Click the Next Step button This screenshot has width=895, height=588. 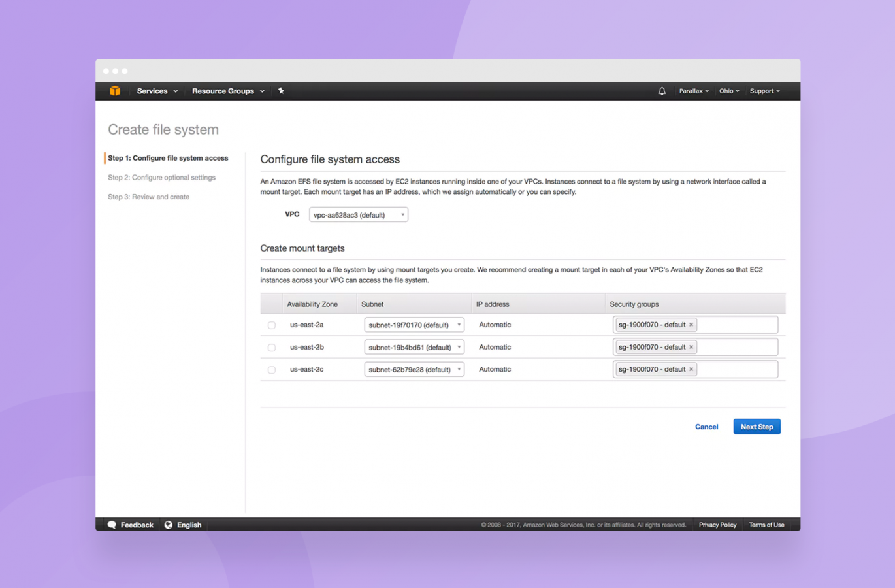pyautogui.click(x=757, y=427)
